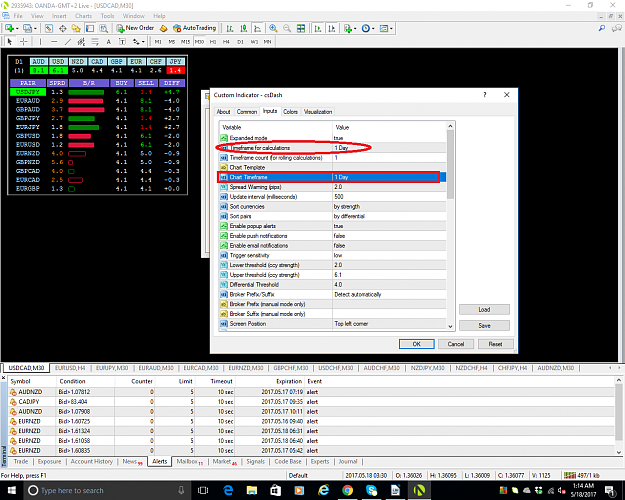This screenshot has width=625, height=500.
Task: Select the equidistant channel tool
Action: click(x=81, y=41)
